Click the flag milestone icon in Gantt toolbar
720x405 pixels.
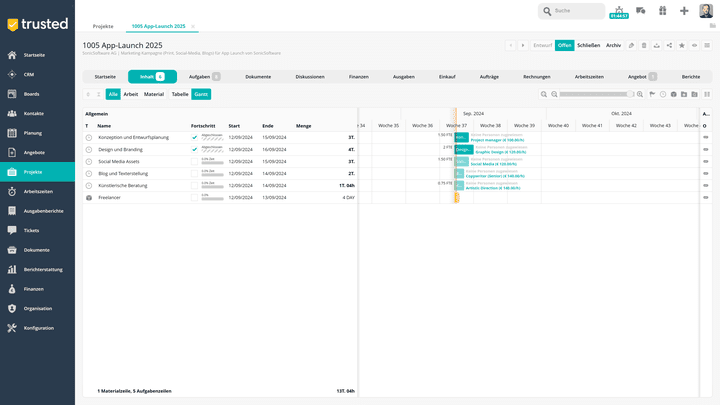(x=652, y=94)
